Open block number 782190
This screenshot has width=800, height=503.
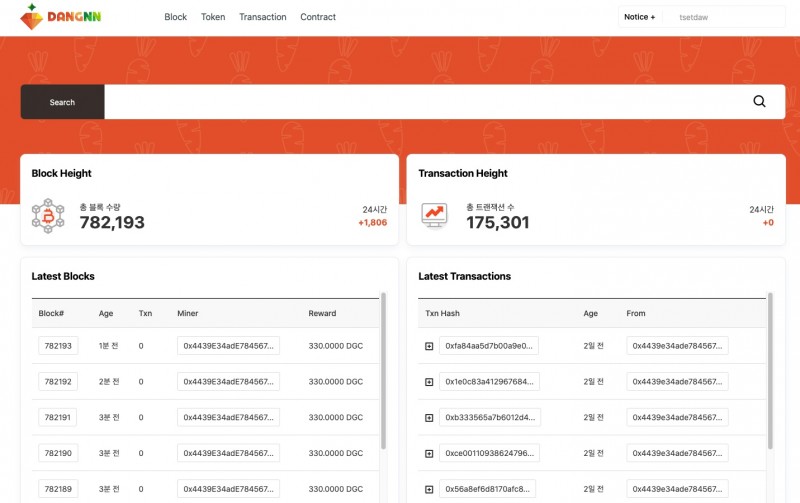pyautogui.click(x=56, y=453)
